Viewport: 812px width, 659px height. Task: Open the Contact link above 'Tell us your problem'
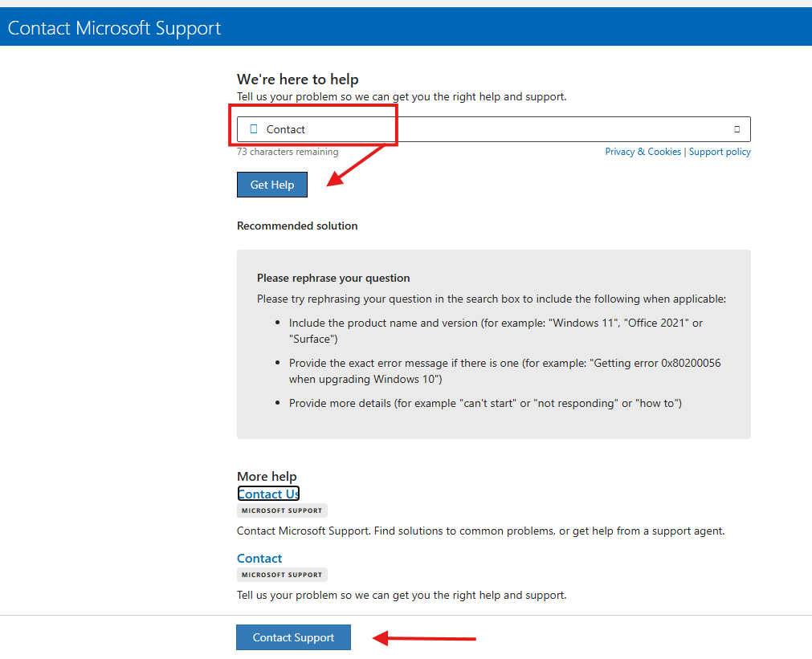(259, 558)
